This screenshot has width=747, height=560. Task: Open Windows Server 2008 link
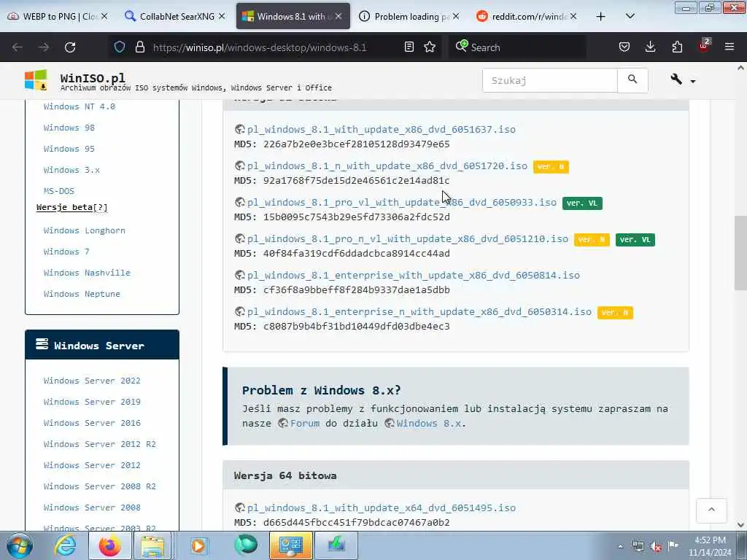[x=92, y=507]
